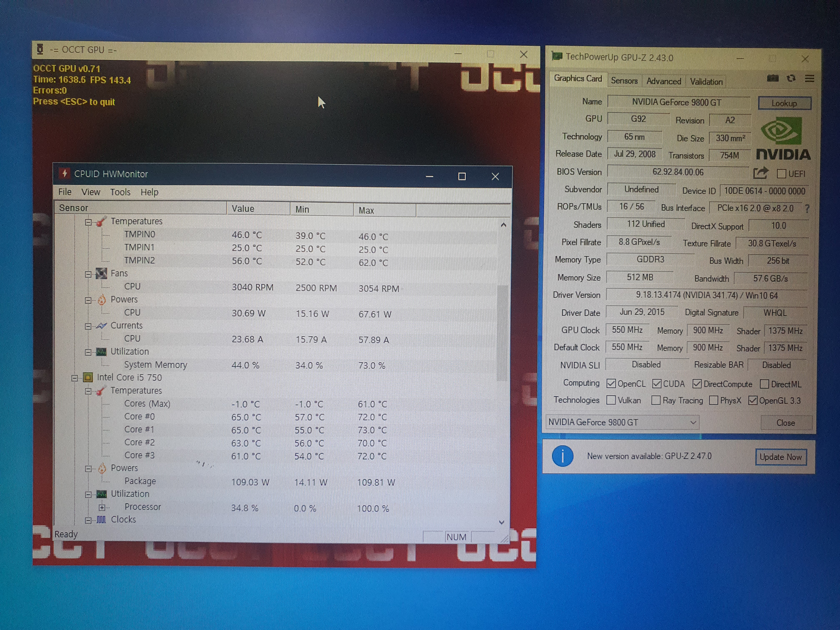840x630 pixels.
Task: Click the BIOS export share icon
Action: click(x=761, y=173)
